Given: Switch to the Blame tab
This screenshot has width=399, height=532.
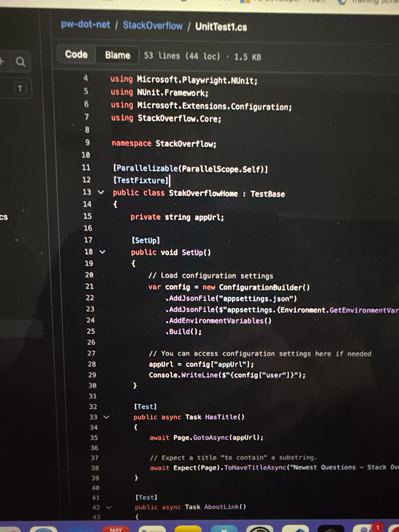Looking at the screenshot, I should click(118, 55).
